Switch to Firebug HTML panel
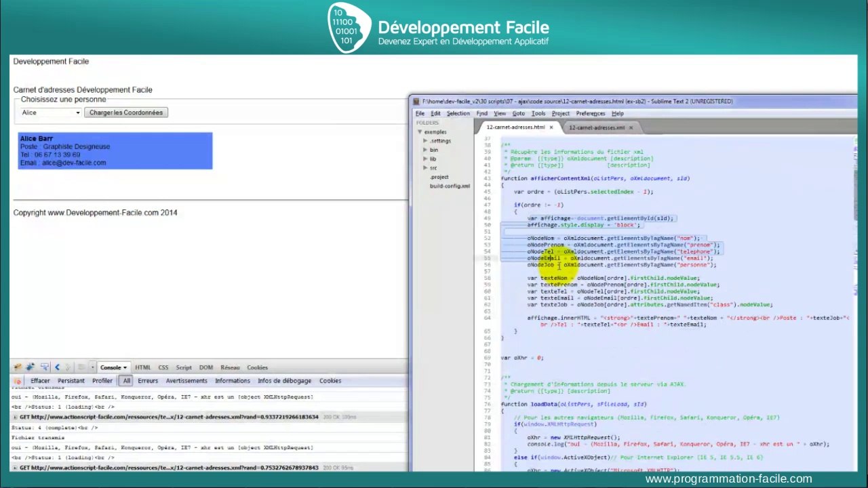This screenshot has width=868, height=488. (142, 367)
